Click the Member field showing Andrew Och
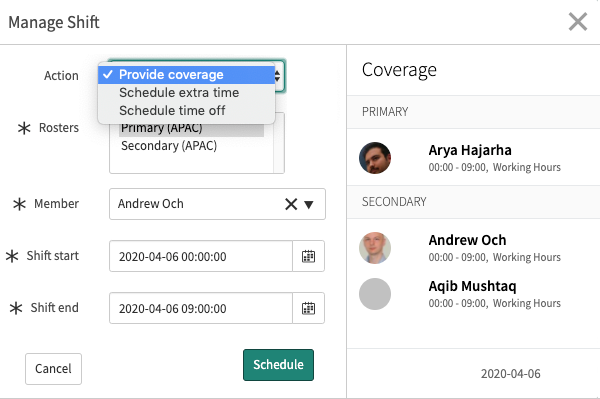 (217, 204)
